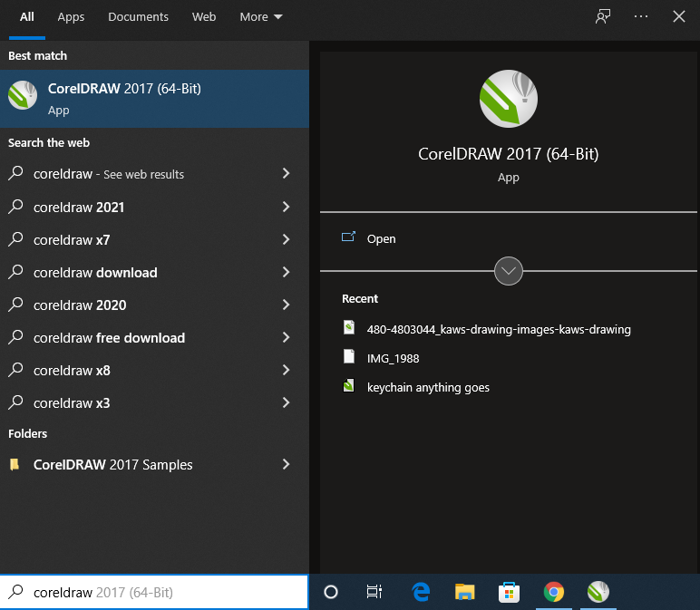Expand arrow for coreldraw web results

click(286, 173)
